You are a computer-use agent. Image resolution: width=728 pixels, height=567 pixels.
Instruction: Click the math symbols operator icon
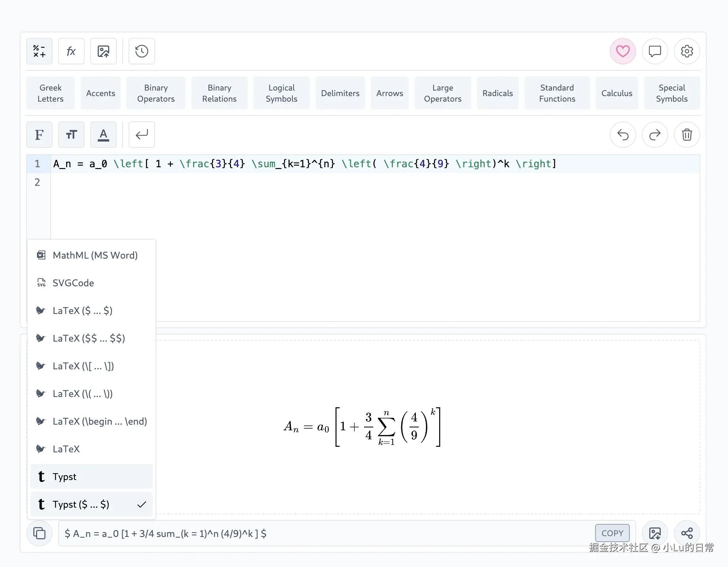39,51
